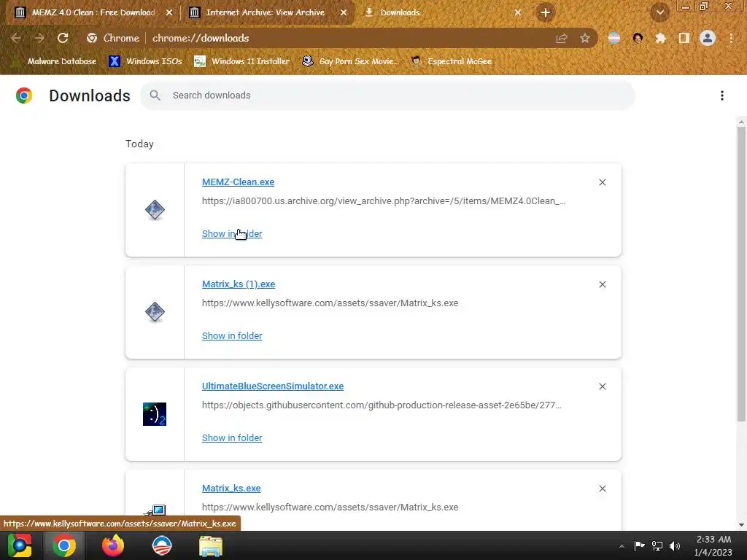Show MEMZ-Clean.exe in folder
Screen dimensions: 747x560
232,234
